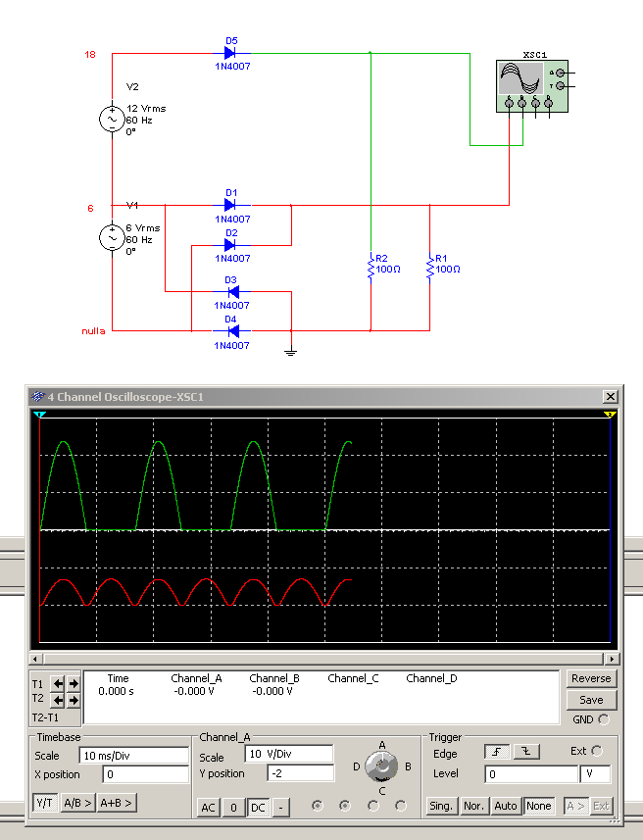643x840 pixels.
Task: Toggle the GND radio button
Action: [x=604, y=719]
